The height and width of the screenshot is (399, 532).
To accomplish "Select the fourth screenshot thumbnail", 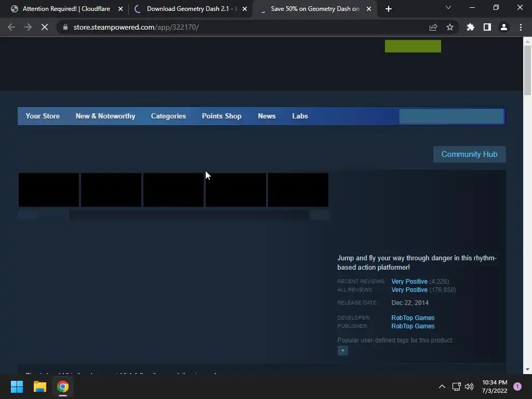I will 236,190.
